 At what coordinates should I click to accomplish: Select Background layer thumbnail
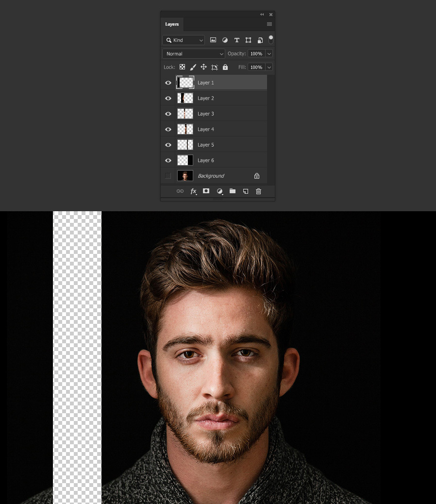point(185,175)
